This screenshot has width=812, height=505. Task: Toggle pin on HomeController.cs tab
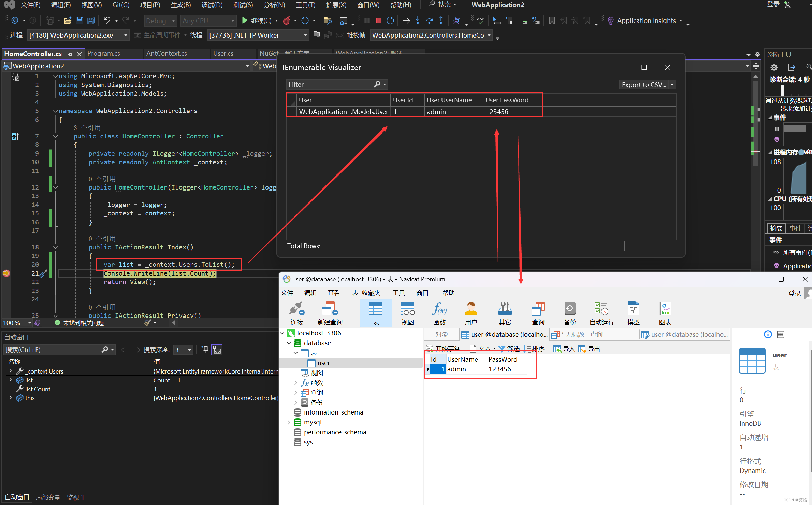point(70,54)
